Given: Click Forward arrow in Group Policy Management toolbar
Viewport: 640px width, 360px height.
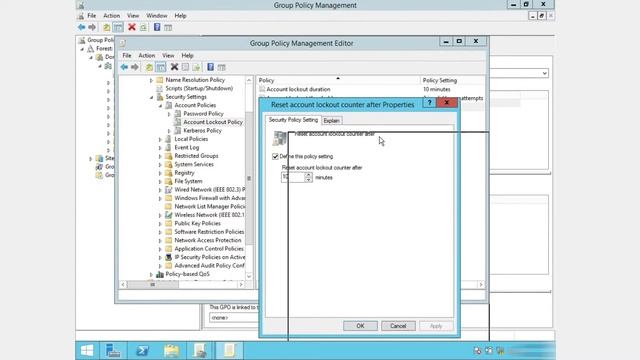Looking at the screenshot, I should [92, 27].
